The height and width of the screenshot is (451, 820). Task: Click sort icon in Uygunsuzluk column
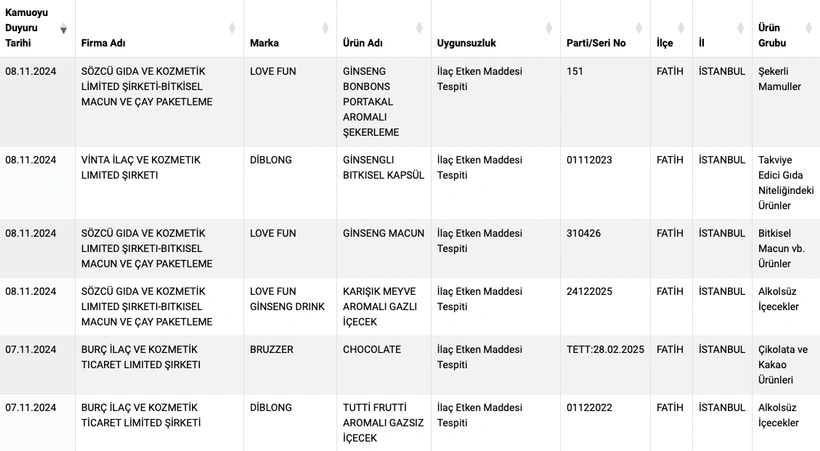[549, 28]
